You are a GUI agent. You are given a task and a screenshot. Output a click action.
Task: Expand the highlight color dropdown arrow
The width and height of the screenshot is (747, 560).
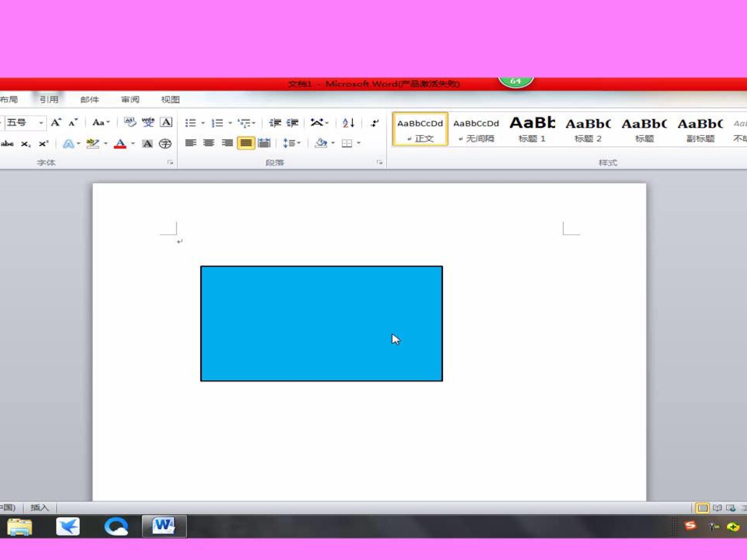[106, 144]
